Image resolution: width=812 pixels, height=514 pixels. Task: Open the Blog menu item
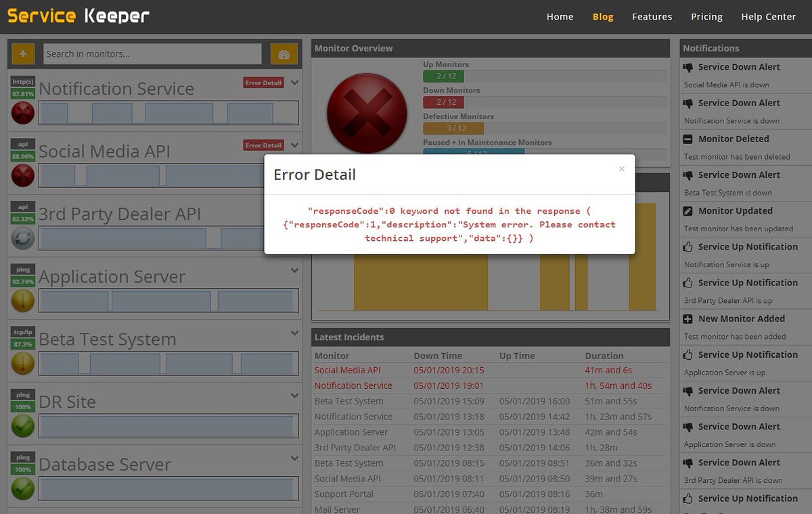603,17
